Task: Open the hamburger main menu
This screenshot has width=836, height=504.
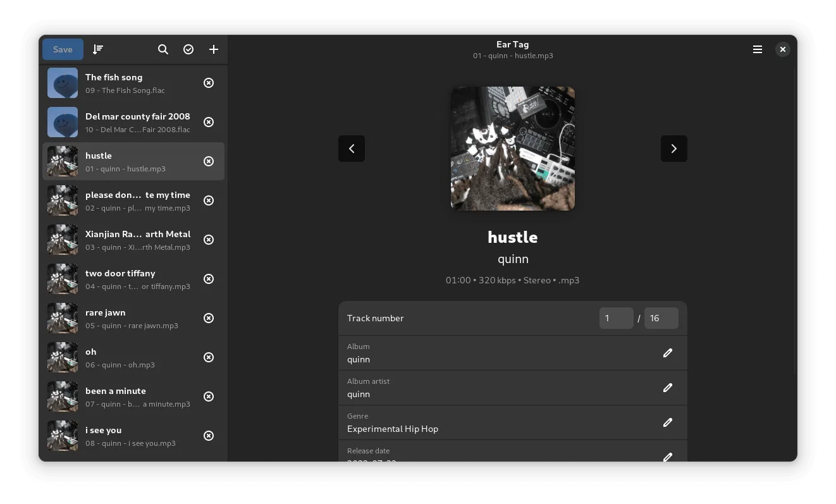Action: click(757, 49)
